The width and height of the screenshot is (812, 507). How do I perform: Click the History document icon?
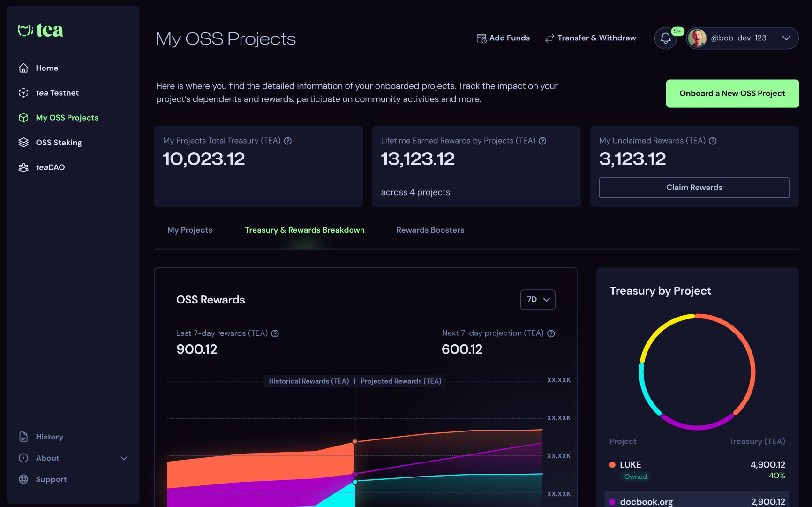(24, 436)
